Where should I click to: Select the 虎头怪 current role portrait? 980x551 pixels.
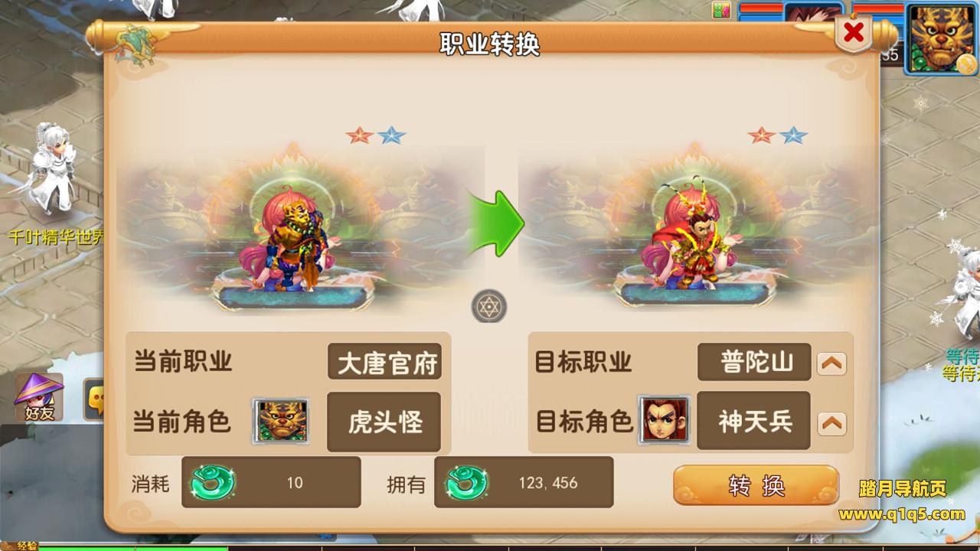[281, 421]
